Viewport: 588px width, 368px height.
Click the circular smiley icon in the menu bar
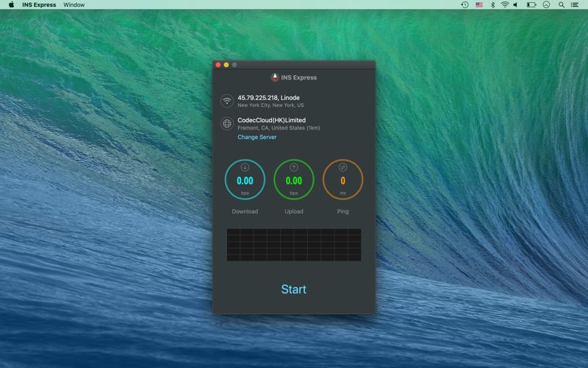tap(546, 4)
